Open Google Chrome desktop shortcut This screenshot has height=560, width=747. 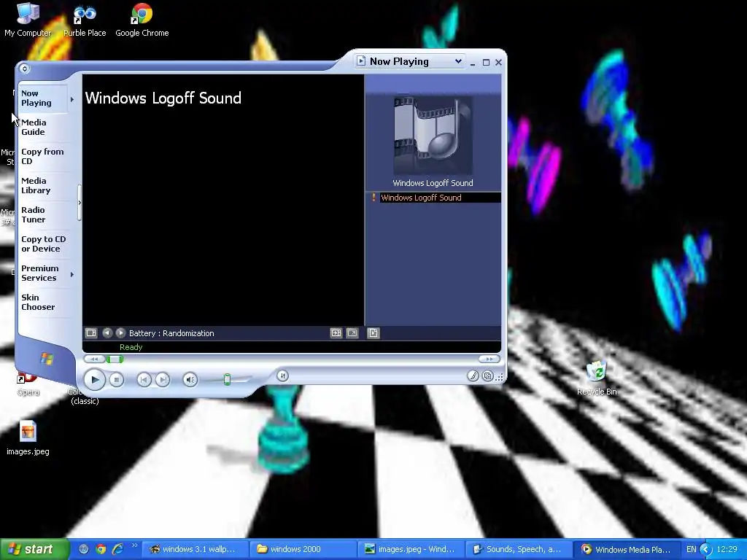tap(142, 19)
